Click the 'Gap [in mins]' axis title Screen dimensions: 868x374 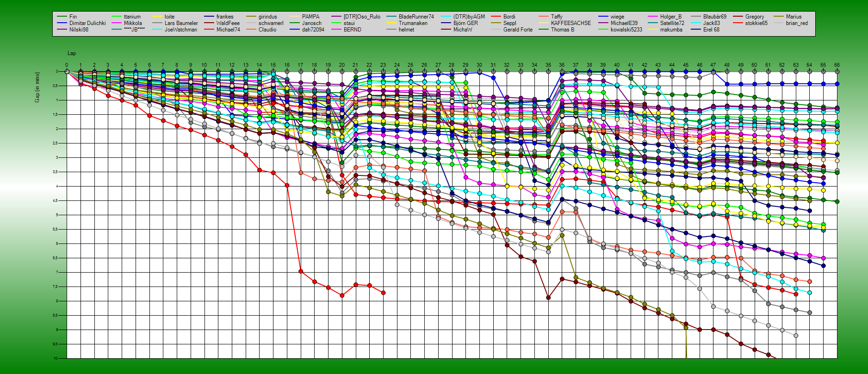[37, 87]
